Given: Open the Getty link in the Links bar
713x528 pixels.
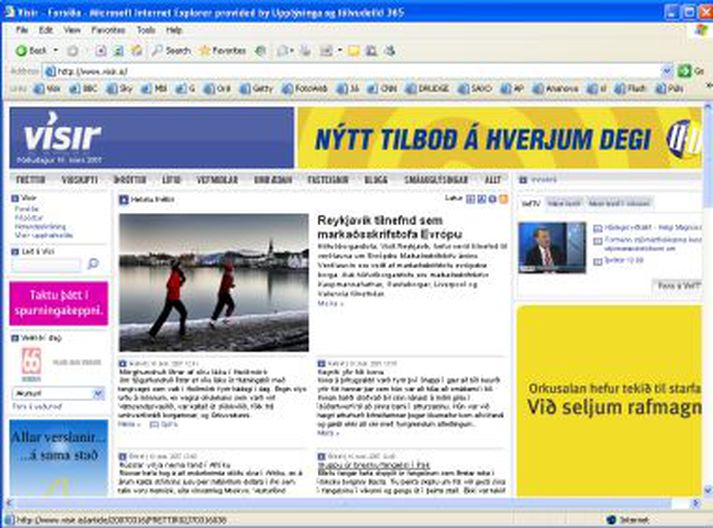Looking at the screenshot, I should pos(256,89).
